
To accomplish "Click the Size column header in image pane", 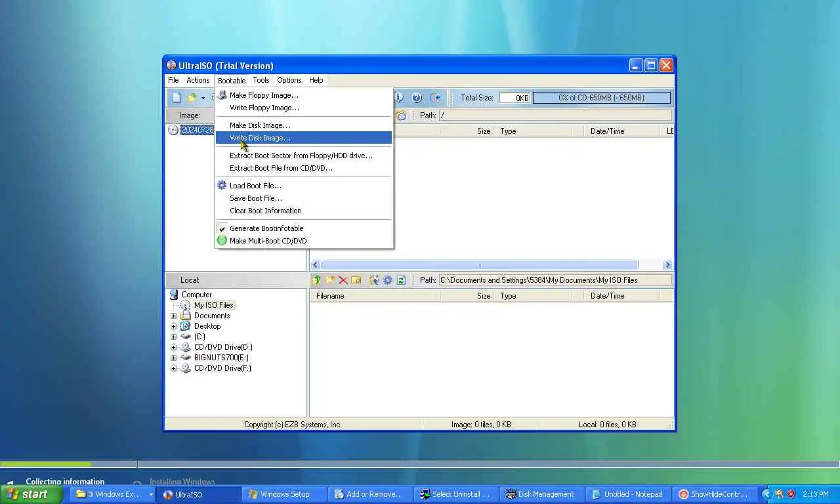I will click(x=467, y=131).
